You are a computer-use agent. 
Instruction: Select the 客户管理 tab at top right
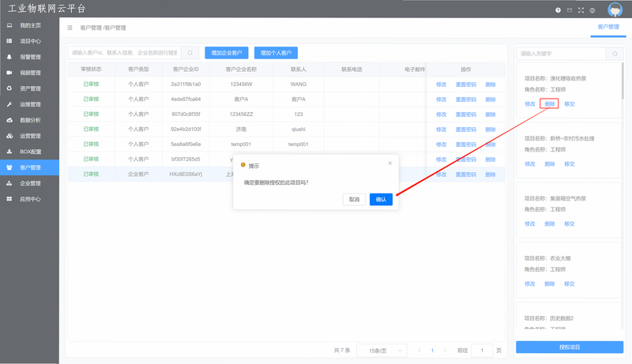[x=608, y=27]
